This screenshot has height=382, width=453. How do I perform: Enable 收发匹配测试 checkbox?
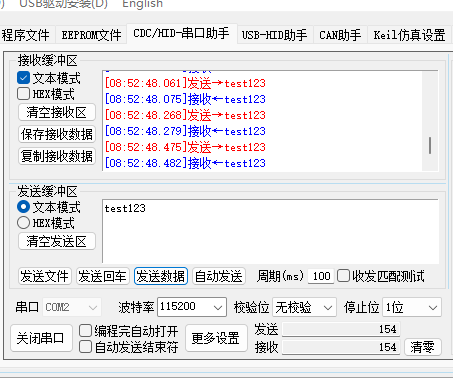pos(343,276)
